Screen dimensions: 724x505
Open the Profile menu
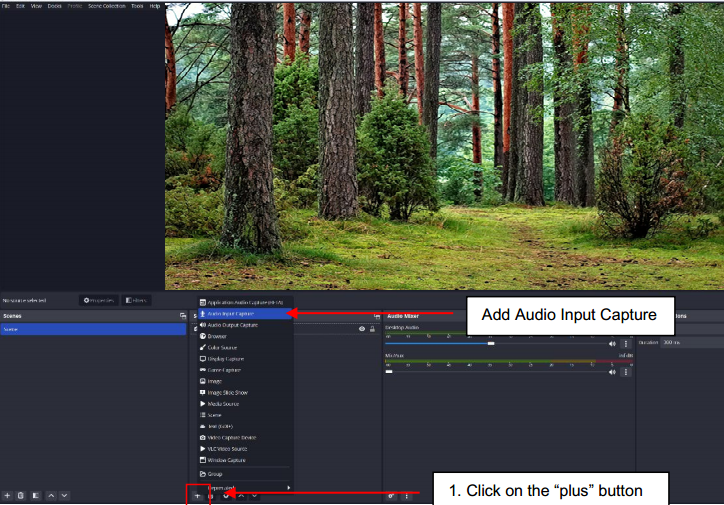pyautogui.click(x=75, y=6)
